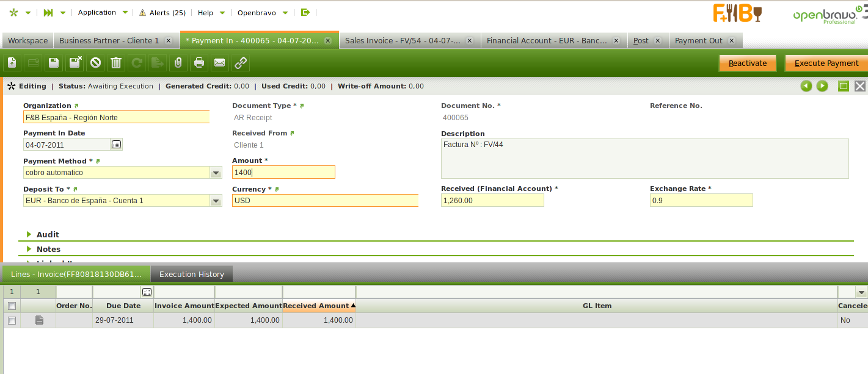Image resolution: width=868 pixels, height=374 pixels.
Task: Click the green maximize form icon
Action: [844, 86]
